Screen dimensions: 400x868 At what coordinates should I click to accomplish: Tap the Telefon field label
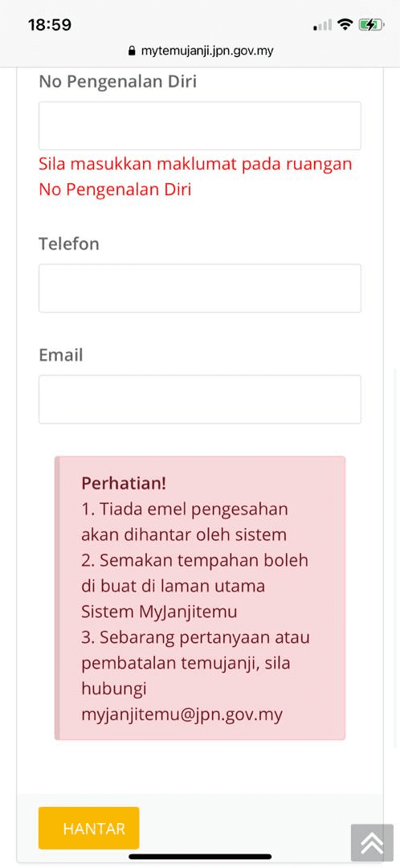pos(68,243)
